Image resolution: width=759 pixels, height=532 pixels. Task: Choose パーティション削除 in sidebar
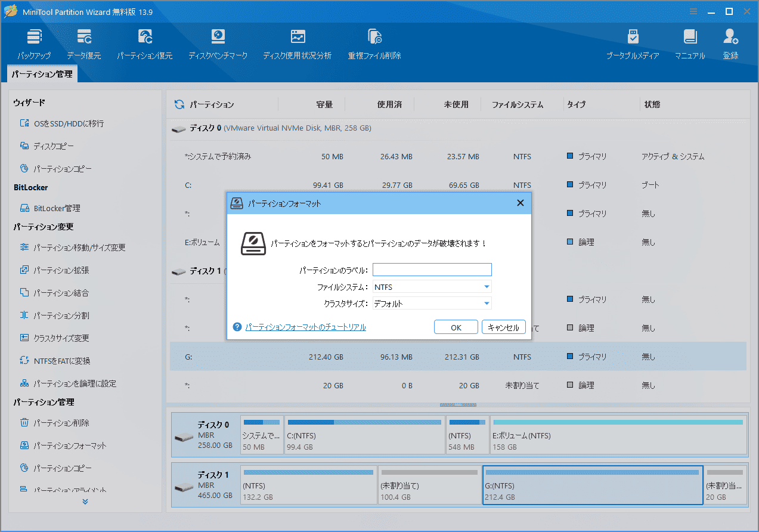tap(54, 423)
